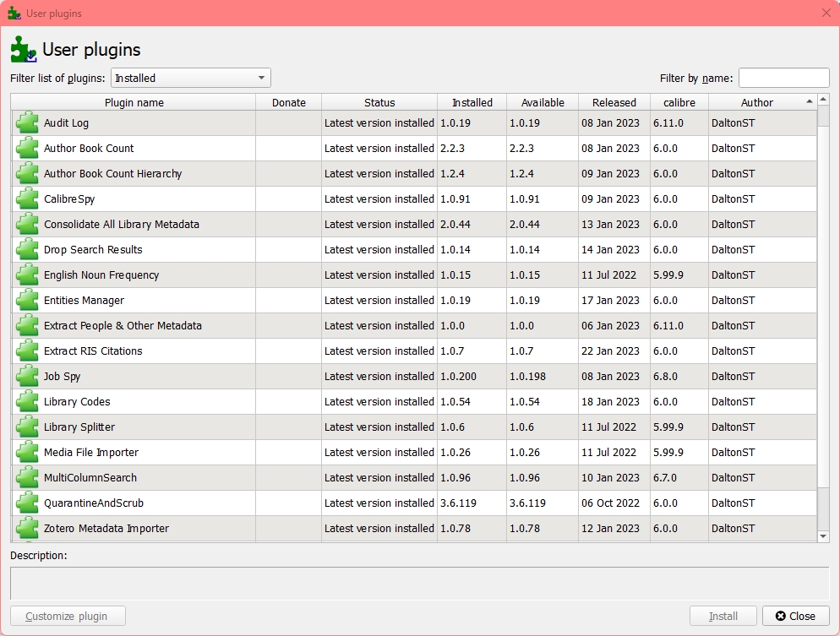The height and width of the screenshot is (636, 840).
Task: Click the Media File Importer plugin icon
Action: (x=27, y=453)
